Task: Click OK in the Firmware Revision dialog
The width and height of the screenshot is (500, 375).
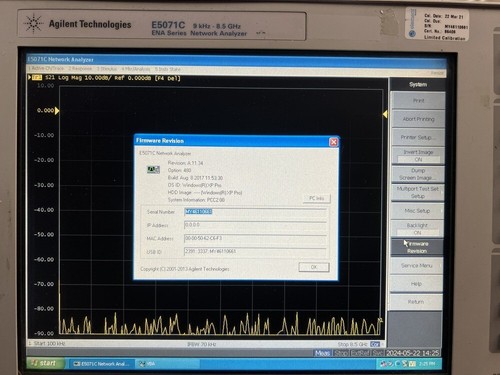Action: 314,267
